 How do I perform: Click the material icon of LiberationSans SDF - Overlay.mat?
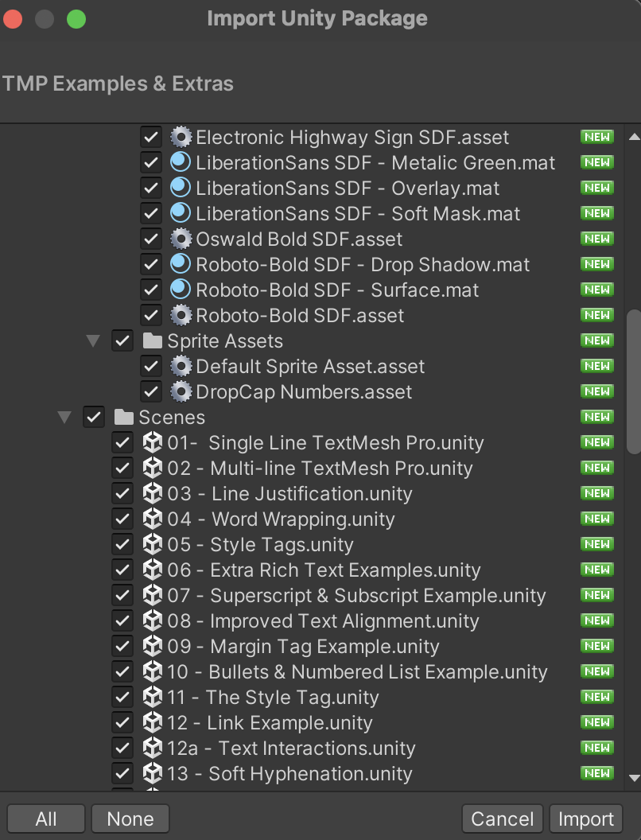coord(181,188)
